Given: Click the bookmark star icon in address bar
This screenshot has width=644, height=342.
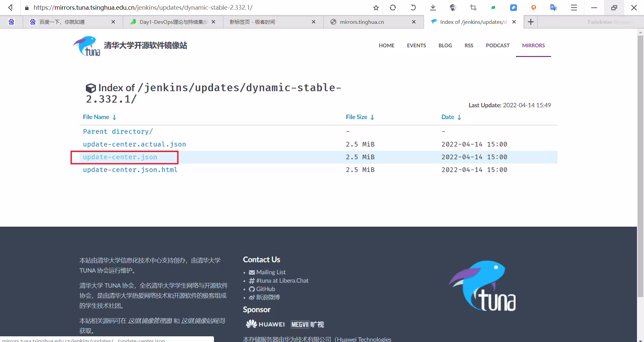Looking at the screenshot, I should coord(376,8).
